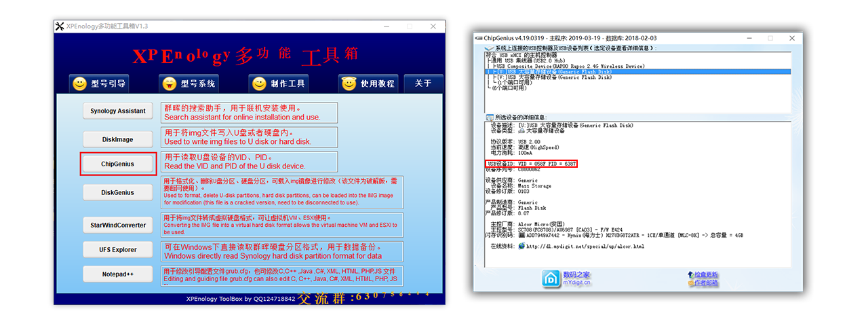This screenshot has height=326, width=868.
Task: Click 'XPEnology ToolBox by QQ124718842' footer text
Action: (240, 298)
